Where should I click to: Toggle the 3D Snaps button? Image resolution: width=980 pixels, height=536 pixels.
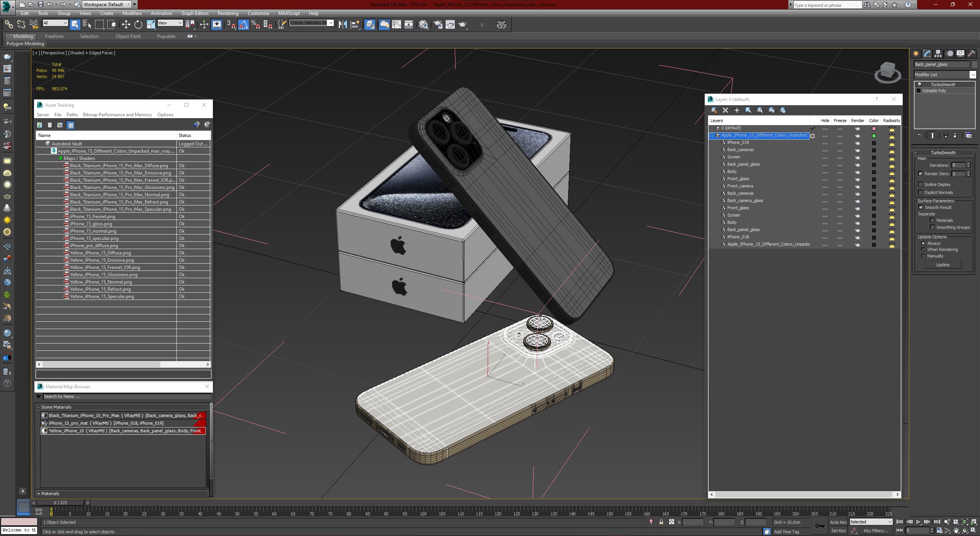pos(231,24)
